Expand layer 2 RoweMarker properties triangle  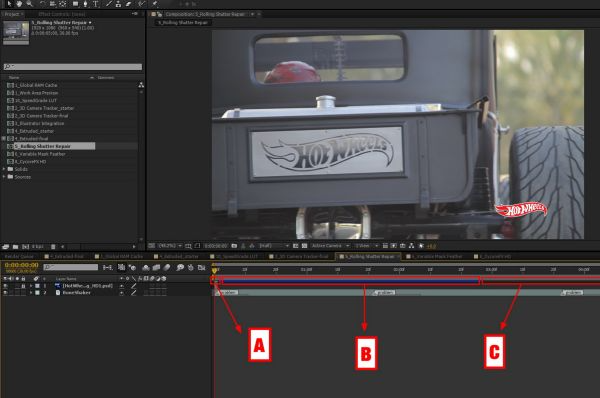pos(31,292)
